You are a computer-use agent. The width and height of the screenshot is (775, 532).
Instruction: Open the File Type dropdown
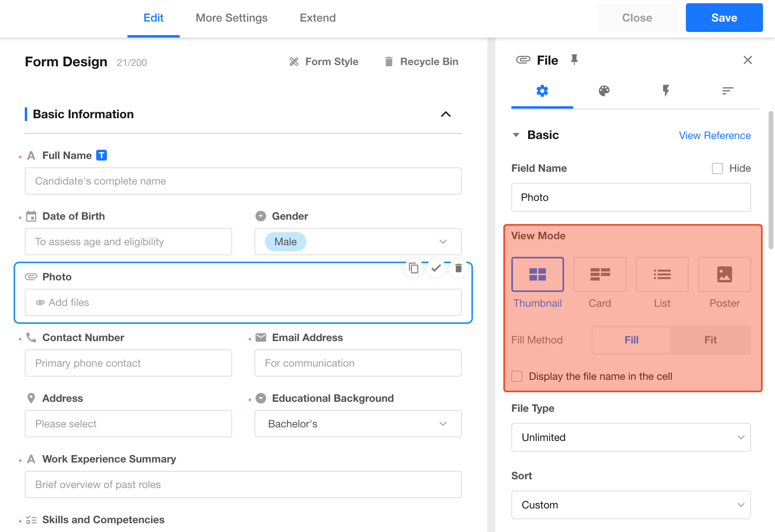click(x=631, y=437)
